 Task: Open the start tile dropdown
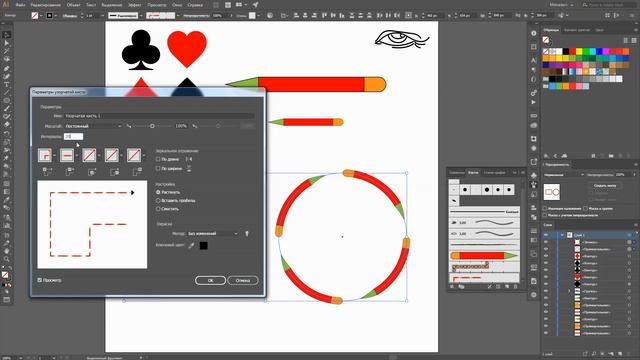122,155
